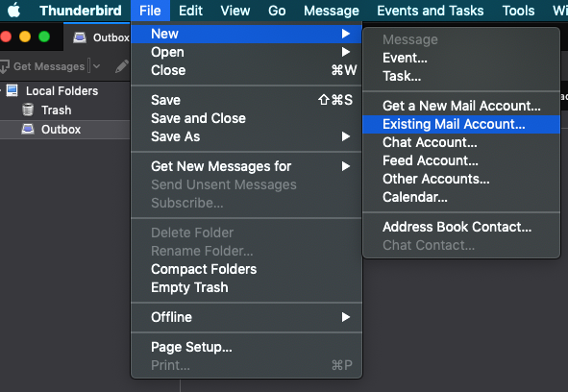Click the Local Folders computer icon
This screenshot has width=568, height=392.
[12, 90]
